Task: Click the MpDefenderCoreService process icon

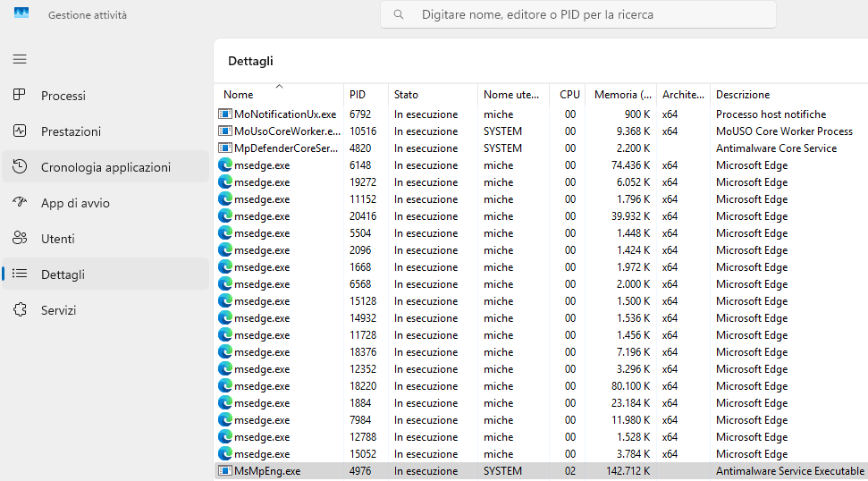Action: point(224,148)
